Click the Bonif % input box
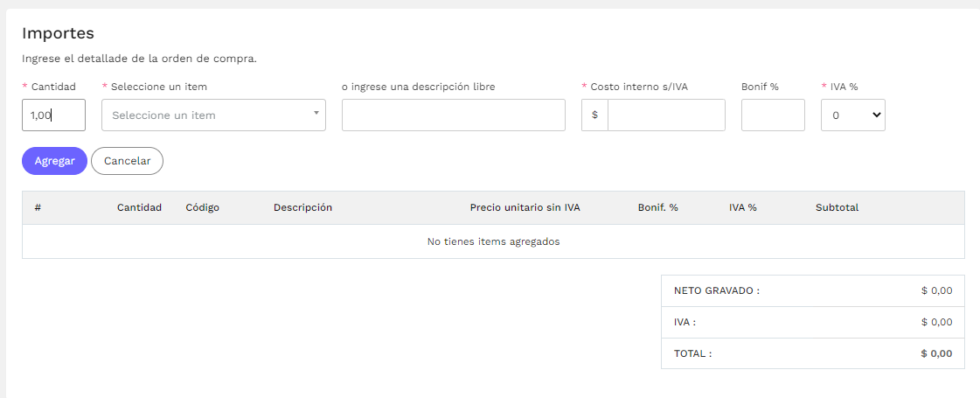The height and width of the screenshot is (398, 980). pyautogui.click(x=773, y=115)
